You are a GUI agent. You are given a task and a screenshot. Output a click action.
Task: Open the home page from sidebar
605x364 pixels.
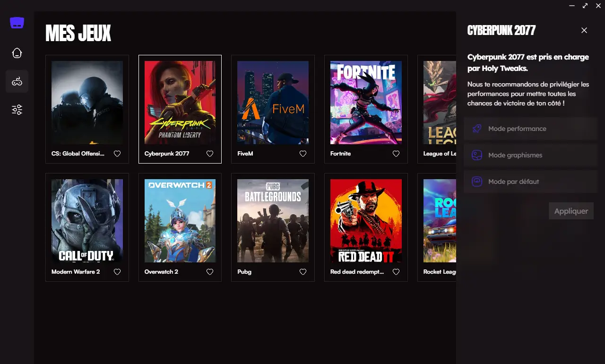(17, 53)
